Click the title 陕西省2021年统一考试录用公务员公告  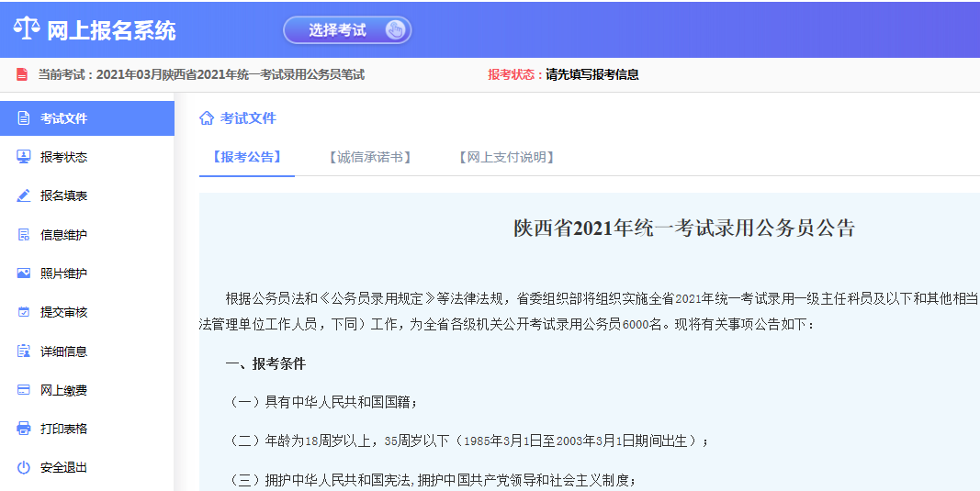coord(684,228)
